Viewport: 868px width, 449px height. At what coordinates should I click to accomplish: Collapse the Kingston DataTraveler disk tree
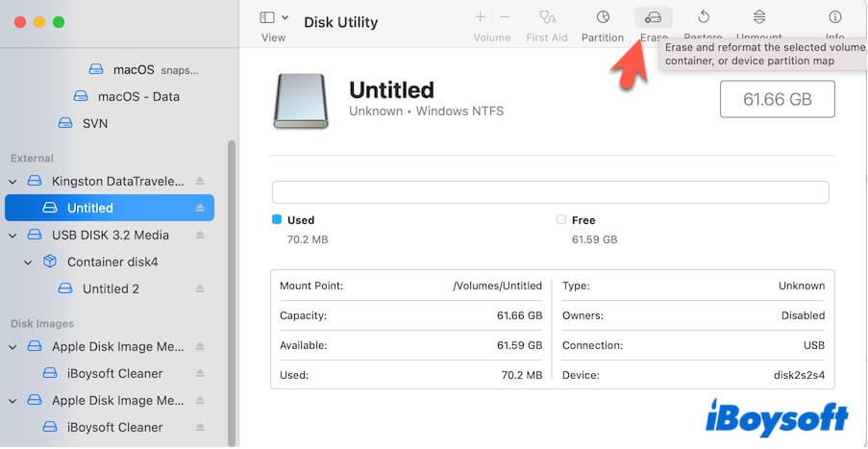point(13,181)
